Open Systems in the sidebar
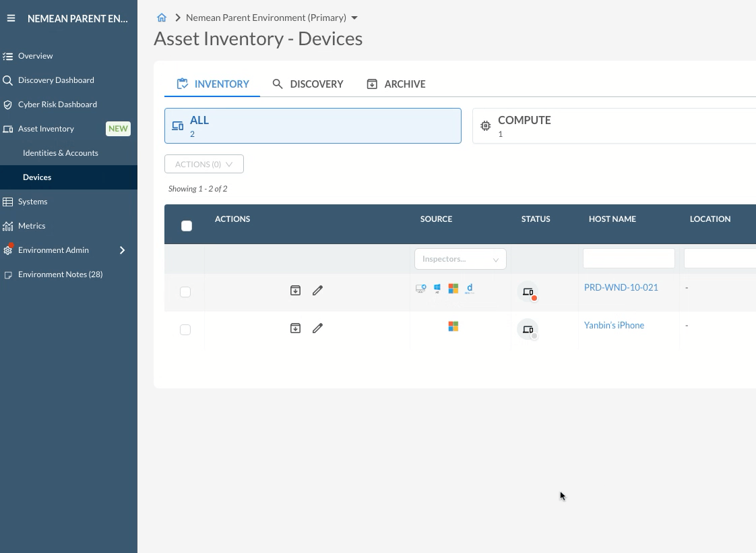756x553 pixels. [33, 202]
